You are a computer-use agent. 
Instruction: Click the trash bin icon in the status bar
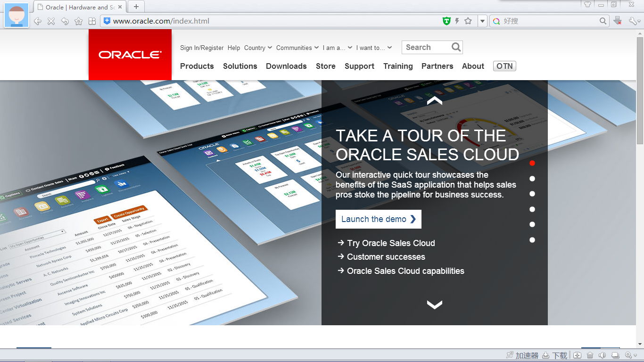click(590, 355)
